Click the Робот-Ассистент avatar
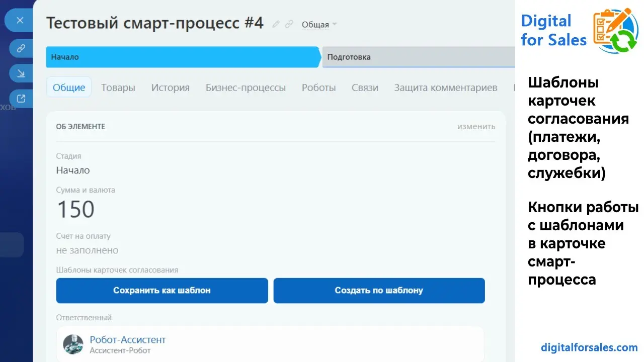 coord(73,344)
